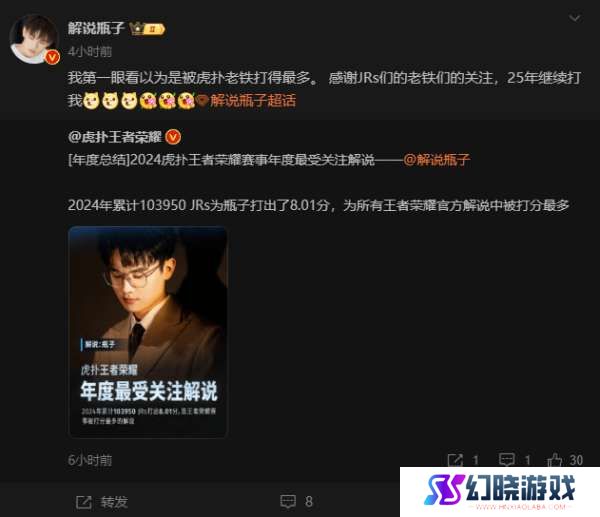Click the 转发 repost button
The height and width of the screenshot is (517, 600).
102,502
